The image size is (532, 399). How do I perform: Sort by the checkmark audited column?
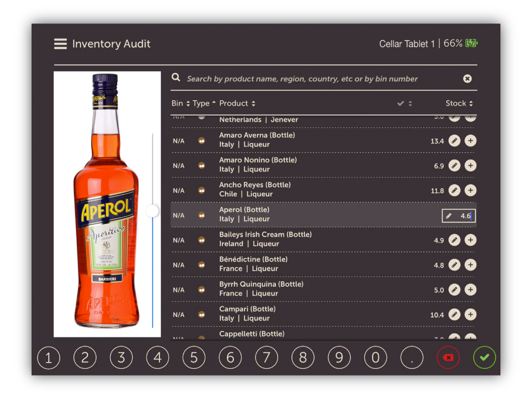click(404, 103)
